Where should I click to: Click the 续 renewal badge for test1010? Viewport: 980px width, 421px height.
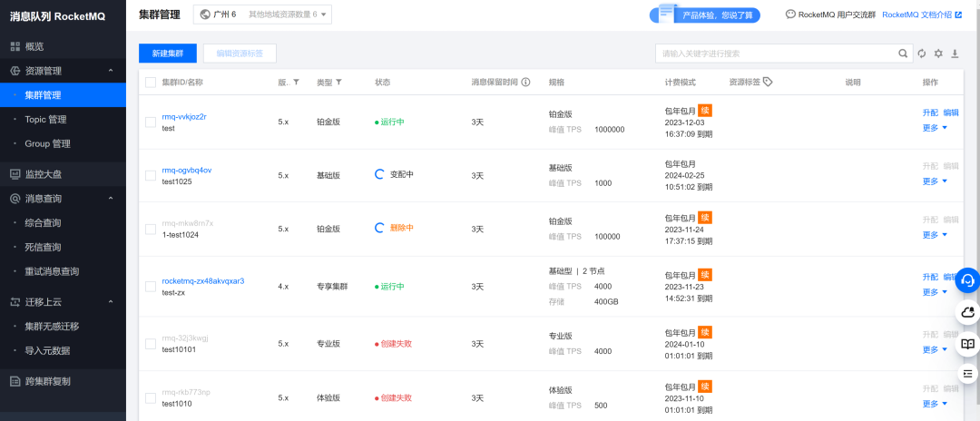(705, 386)
